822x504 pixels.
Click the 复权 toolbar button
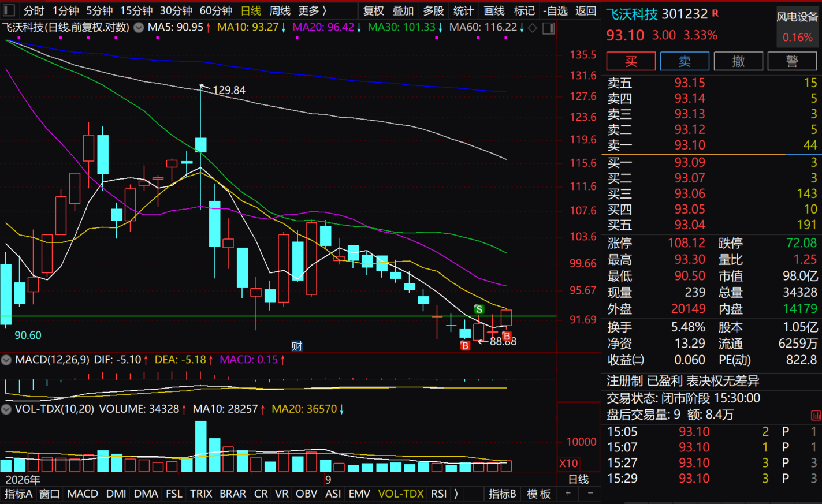[x=373, y=10]
